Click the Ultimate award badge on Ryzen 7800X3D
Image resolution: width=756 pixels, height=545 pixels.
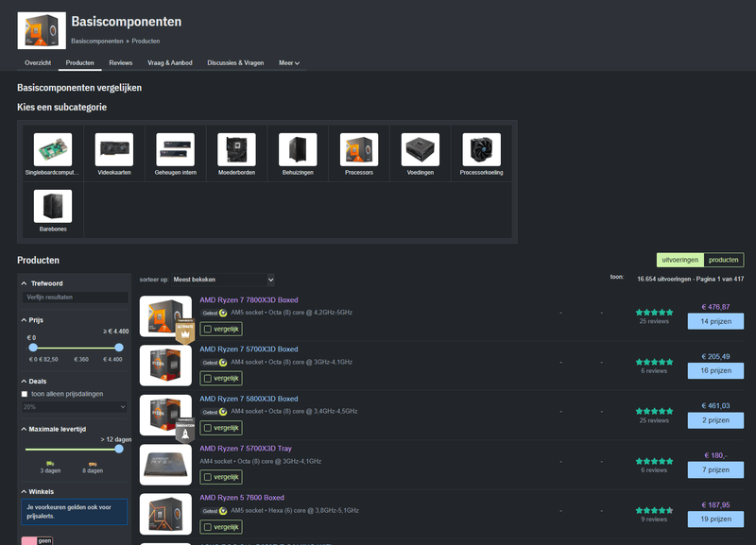click(x=185, y=331)
